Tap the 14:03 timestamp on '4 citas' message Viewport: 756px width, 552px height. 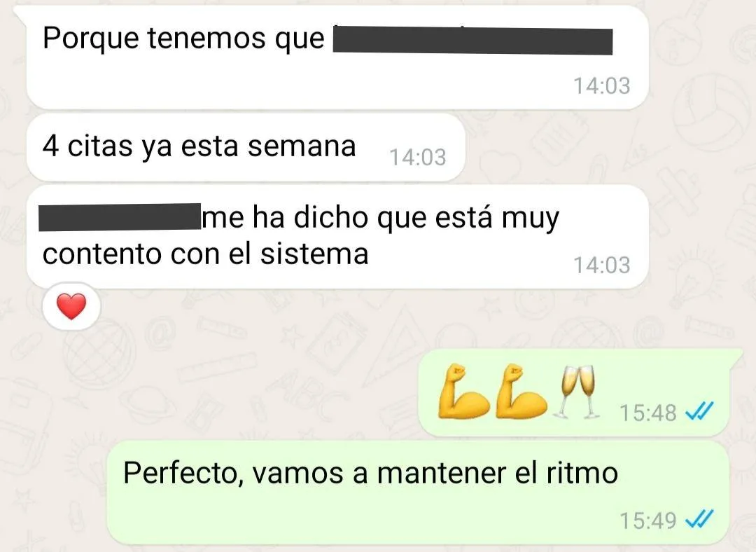[x=417, y=158]
